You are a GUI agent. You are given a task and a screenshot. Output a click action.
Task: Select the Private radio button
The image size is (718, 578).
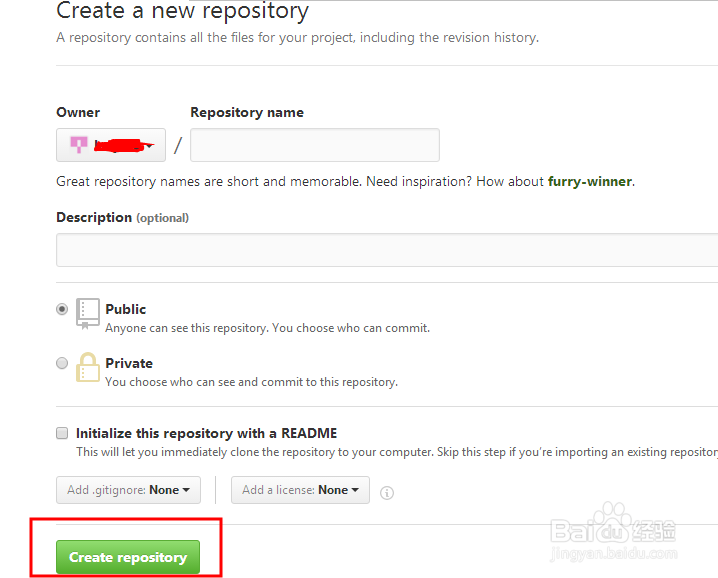(x=63, y=363)
